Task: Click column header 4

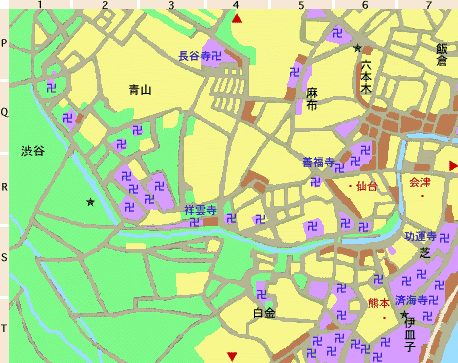Action: (236, 5)
